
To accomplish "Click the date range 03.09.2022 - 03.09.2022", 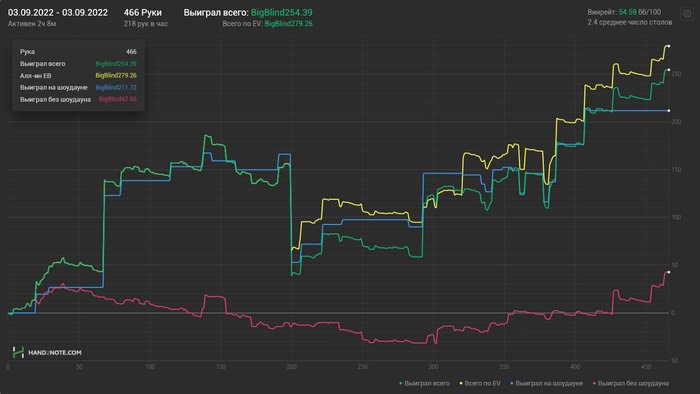I will 58,12.
